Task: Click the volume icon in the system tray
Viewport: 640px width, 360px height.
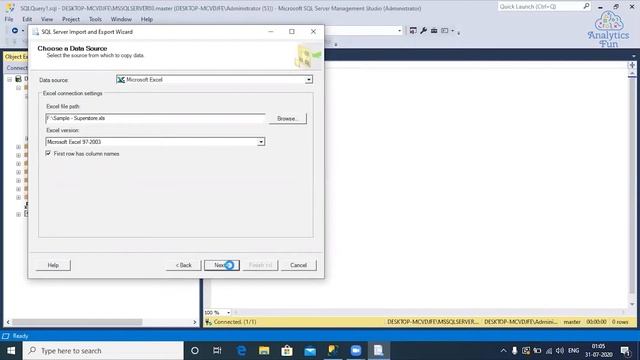Action: pos(560,351)
